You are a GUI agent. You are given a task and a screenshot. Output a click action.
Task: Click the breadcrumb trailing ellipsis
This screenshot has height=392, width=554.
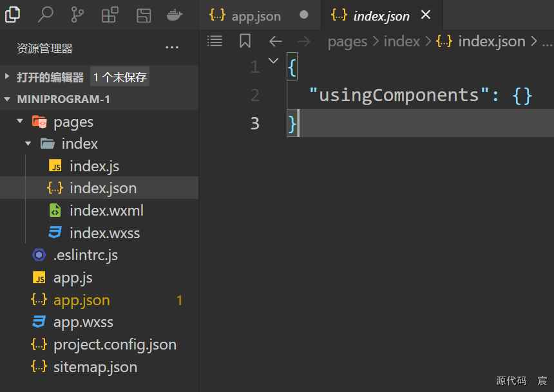coord(547,44)
